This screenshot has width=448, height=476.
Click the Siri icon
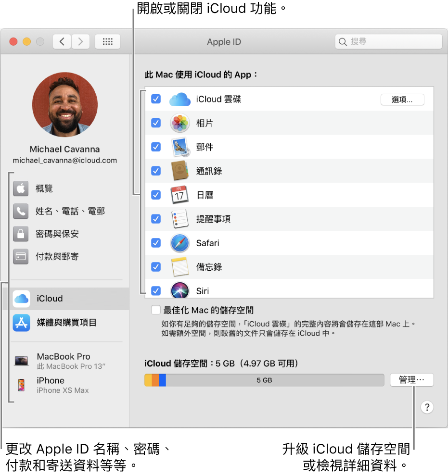point(180,289)
